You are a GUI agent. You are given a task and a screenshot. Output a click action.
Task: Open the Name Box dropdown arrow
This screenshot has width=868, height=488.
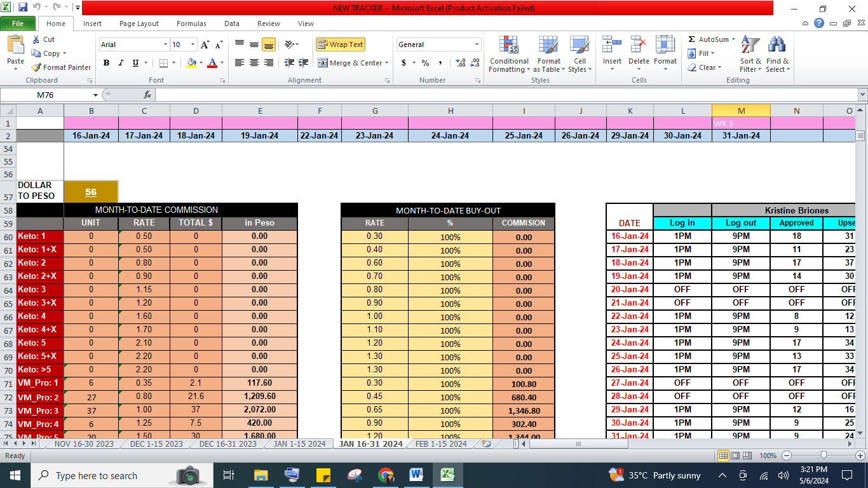96,95
